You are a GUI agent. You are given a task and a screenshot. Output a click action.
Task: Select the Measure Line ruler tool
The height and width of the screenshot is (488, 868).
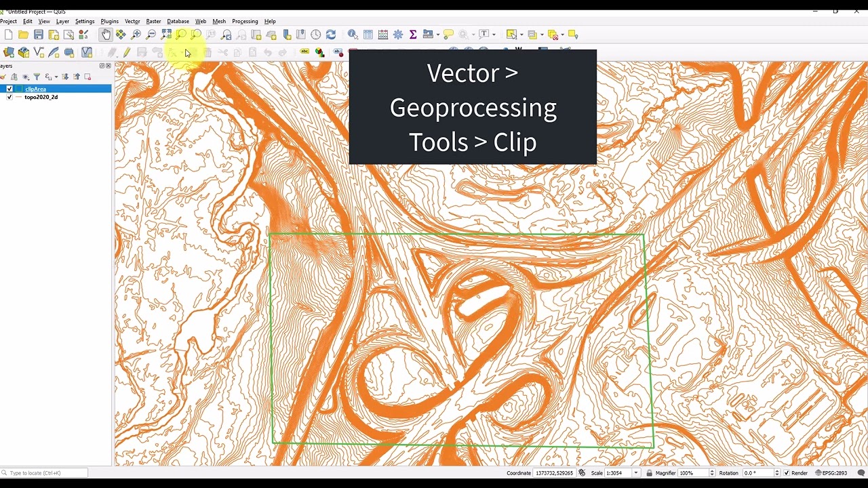coord(427,35)
